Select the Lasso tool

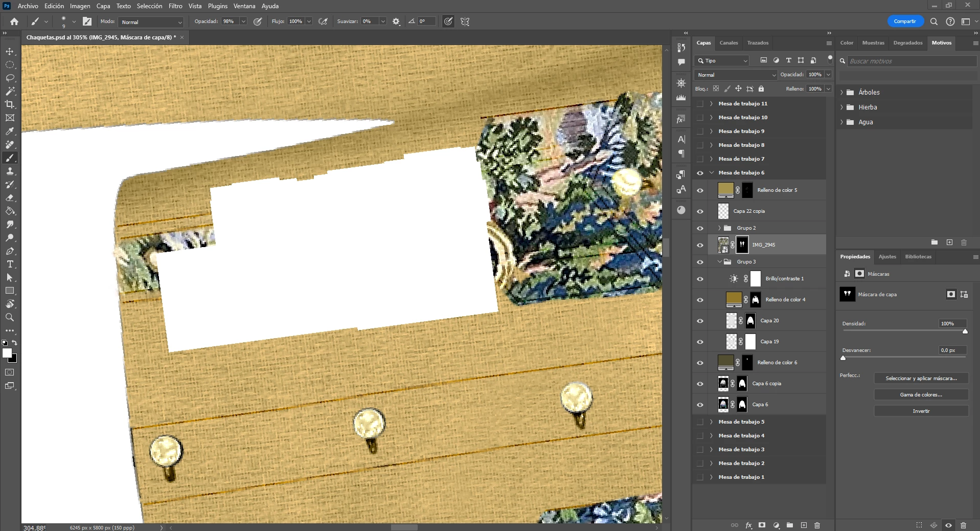[x=10, y=78]
